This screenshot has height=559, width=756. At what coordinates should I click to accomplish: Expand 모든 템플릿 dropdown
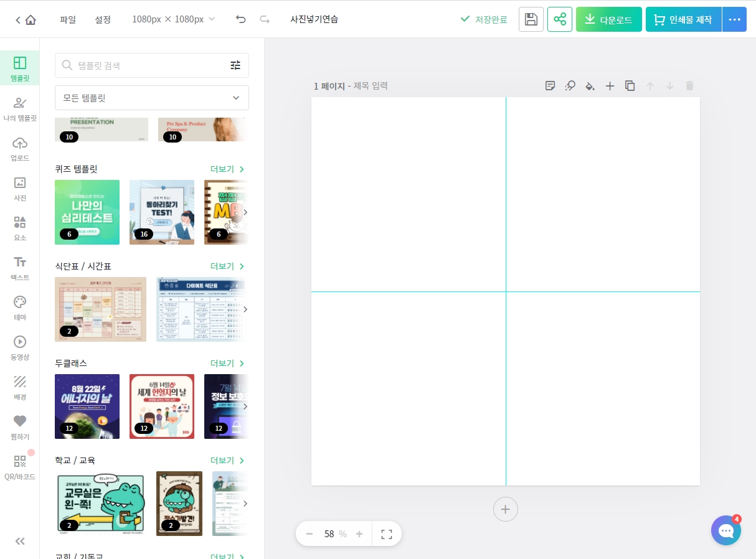(152, 98)
